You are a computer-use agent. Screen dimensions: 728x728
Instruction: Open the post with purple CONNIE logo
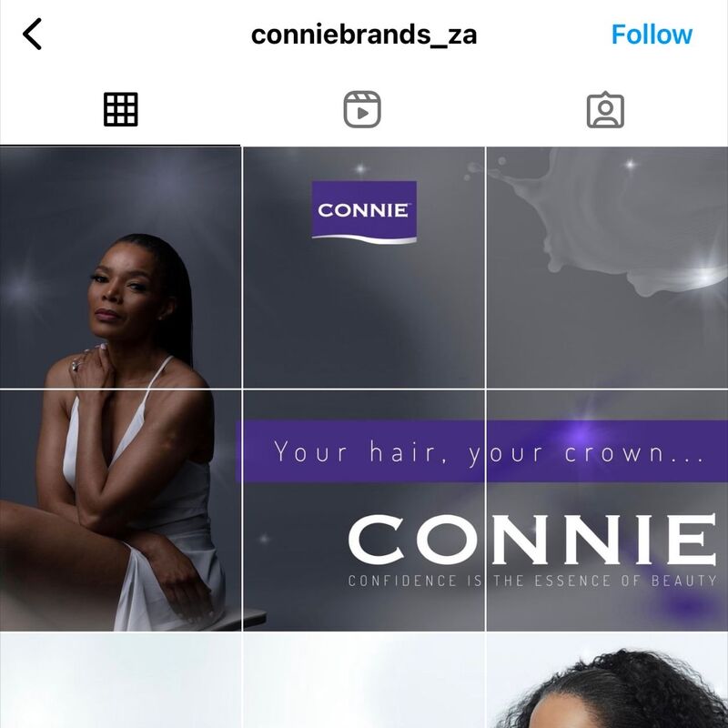tap(364, 268)
